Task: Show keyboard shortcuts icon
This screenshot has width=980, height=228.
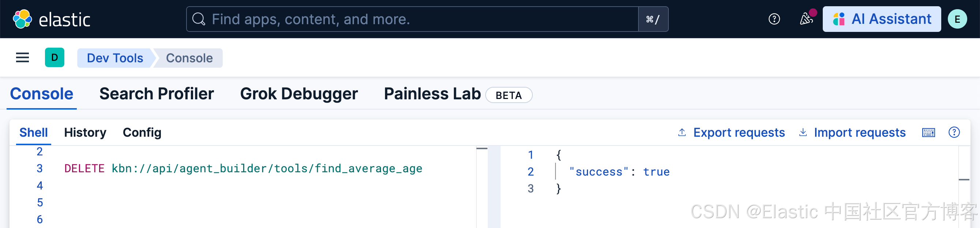Action: tap(928, 133)
